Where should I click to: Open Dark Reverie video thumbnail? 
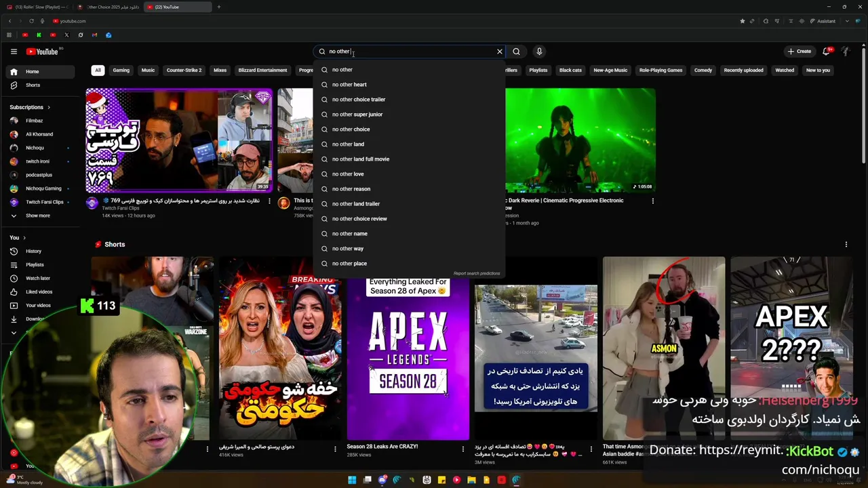point(580,140)
